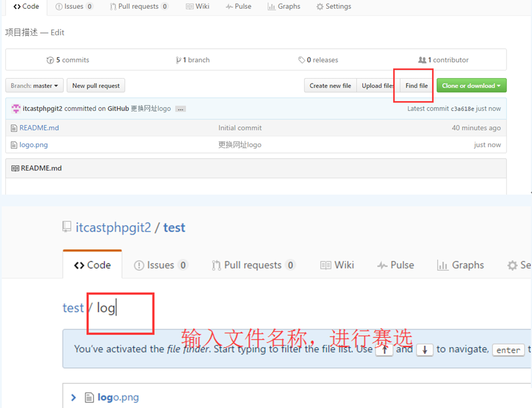This screenshot has width=532, height=408.
Task: Click the New pull request button
Action: click(x=95, y=86)
